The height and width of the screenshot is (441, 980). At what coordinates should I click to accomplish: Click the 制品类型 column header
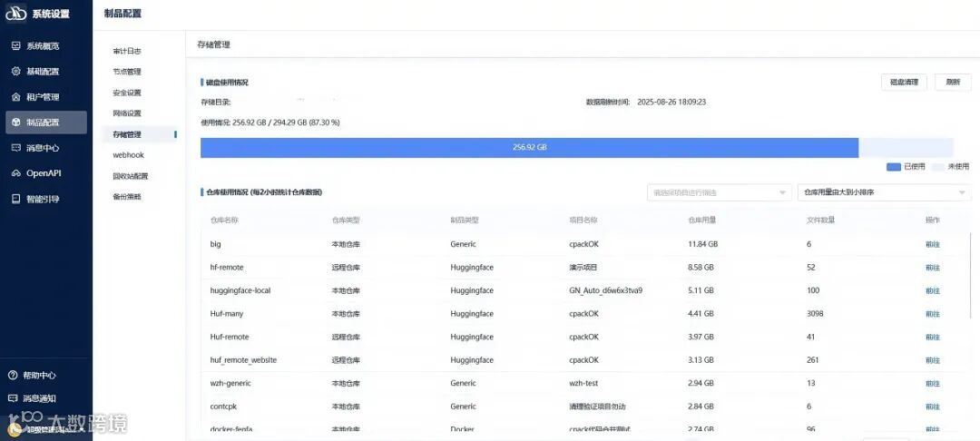click(465, 220)
